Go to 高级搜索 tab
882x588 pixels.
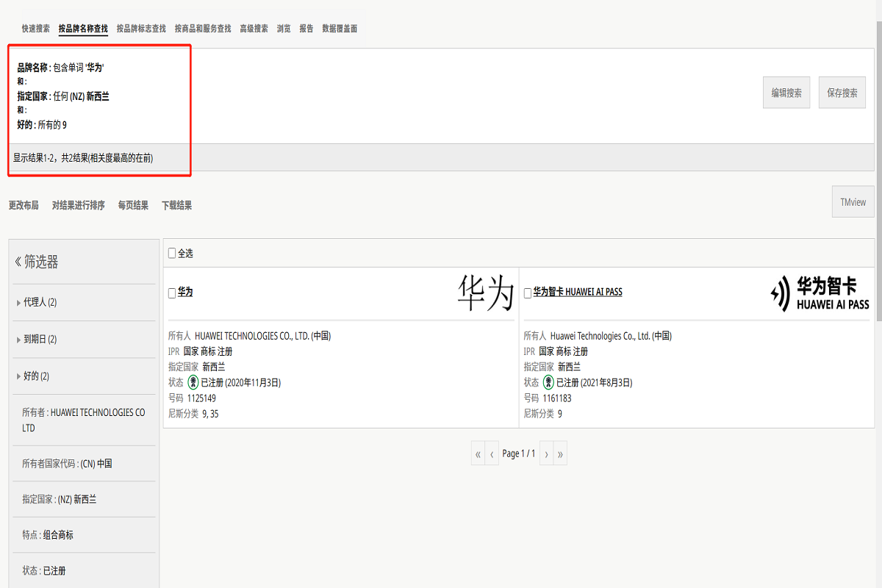pyautogui.click(x=254, y=29)
